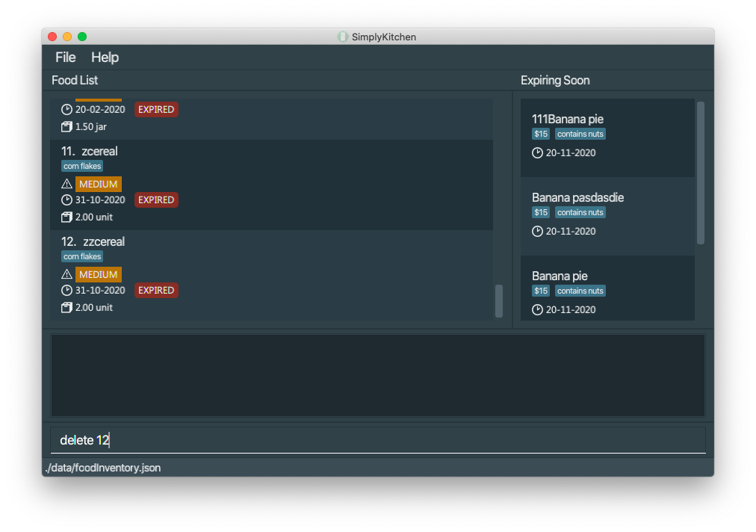Click the 2.00 unit quantity of zzcereal
This screenshot has height=532, width=756.
click(94, 307)
